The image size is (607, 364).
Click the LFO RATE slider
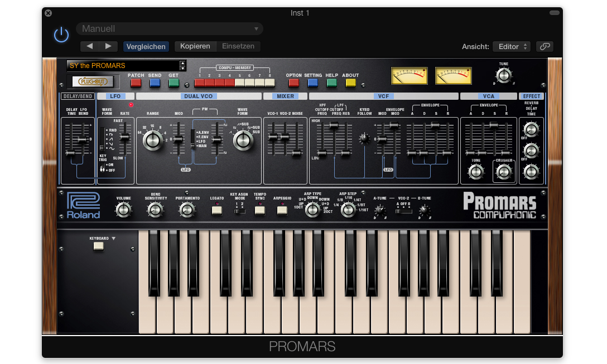point(124,137)
